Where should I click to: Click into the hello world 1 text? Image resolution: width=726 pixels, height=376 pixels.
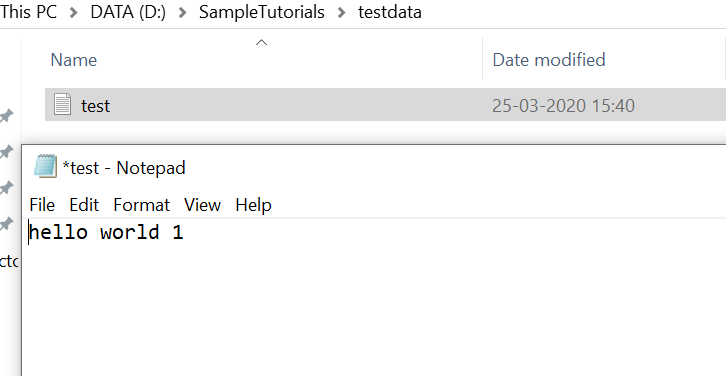pos(106,232)
